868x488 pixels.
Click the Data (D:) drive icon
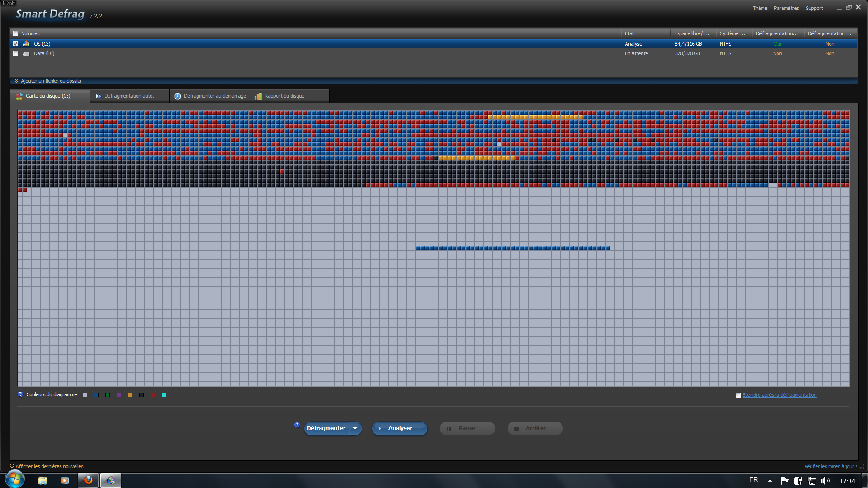click(x=26, y=53)
